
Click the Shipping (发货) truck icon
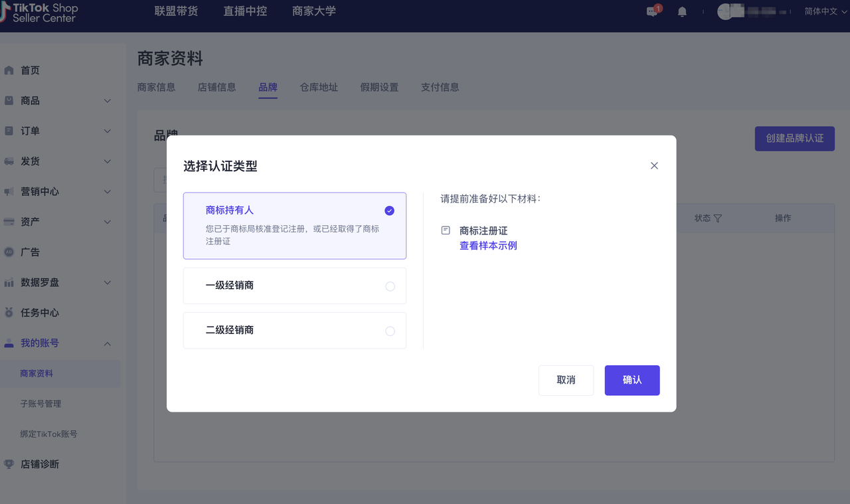tap(9, 161)
